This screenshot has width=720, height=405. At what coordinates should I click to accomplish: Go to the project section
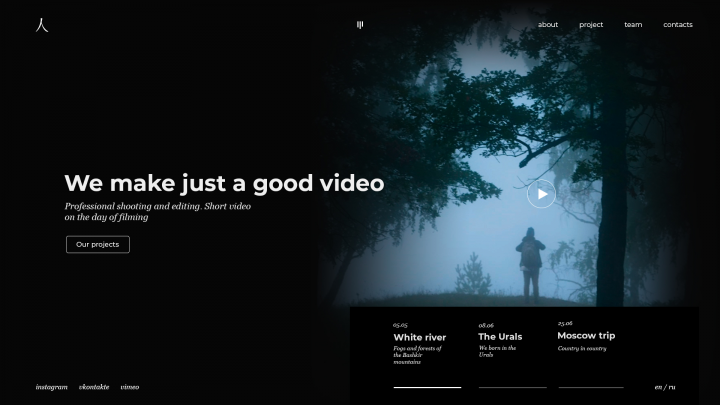pos(591,25)
